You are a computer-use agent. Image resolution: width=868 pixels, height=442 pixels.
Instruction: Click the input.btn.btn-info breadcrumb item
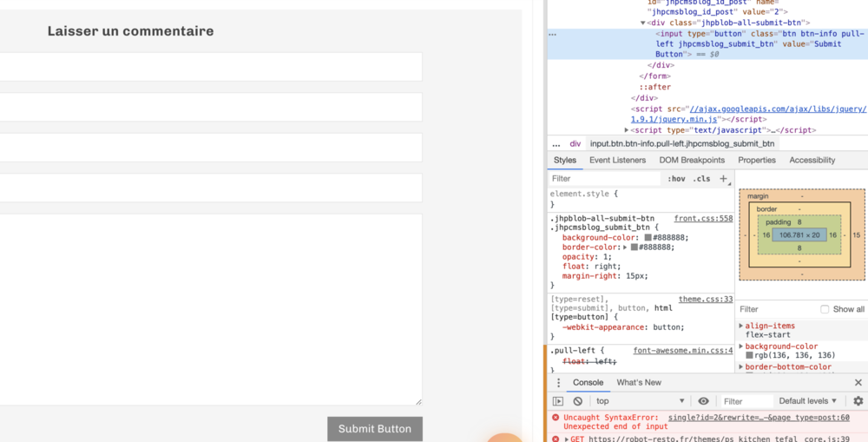click(682, 143)
